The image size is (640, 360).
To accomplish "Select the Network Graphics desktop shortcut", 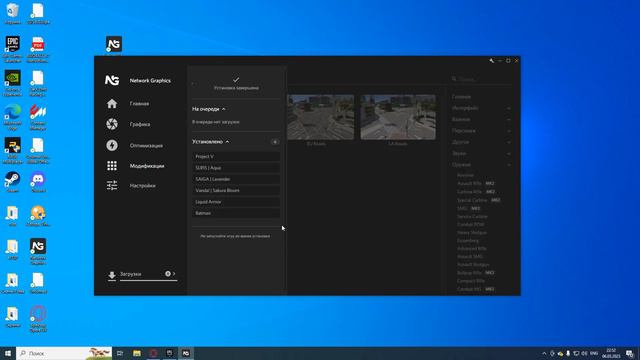I will 38,251.
